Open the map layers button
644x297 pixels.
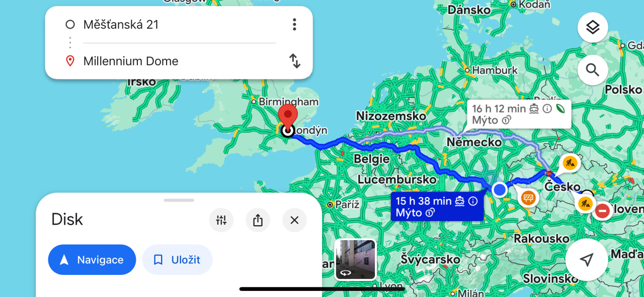tap(593, 27)
